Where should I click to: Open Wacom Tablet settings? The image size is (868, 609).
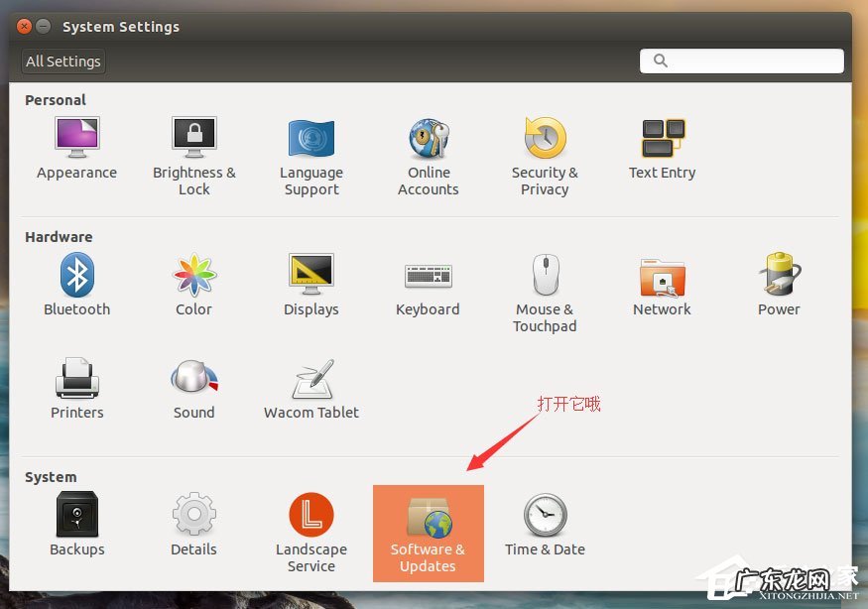click(310, 387)
